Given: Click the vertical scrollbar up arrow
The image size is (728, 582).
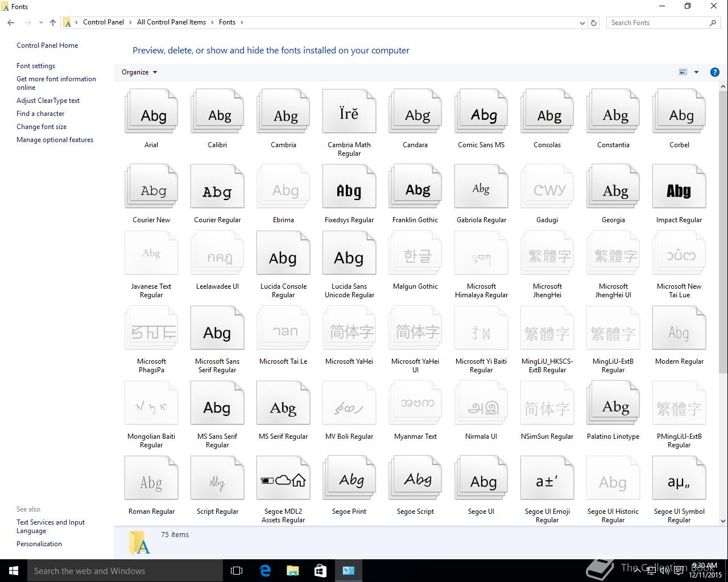Looking at the screenshot, I should pos(723,86).
